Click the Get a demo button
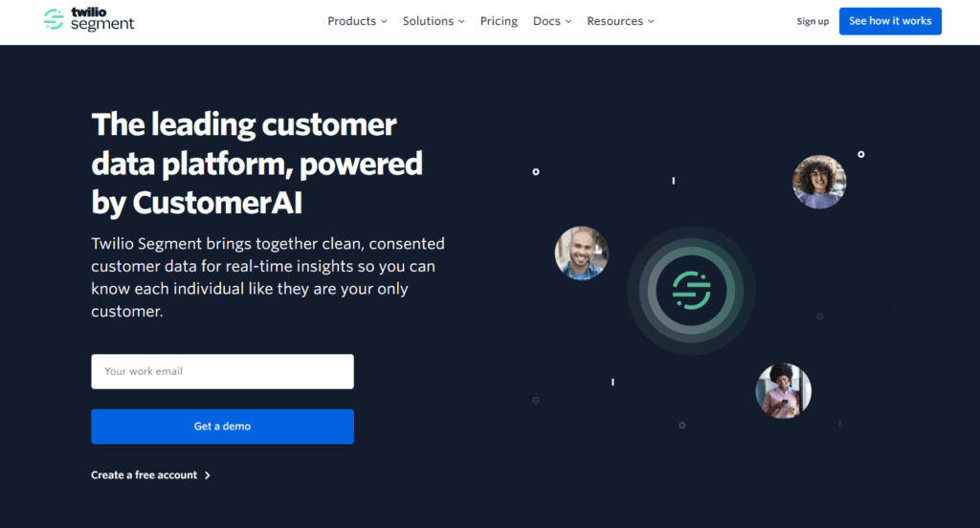The image size is (980, 528). click(222, 427)
